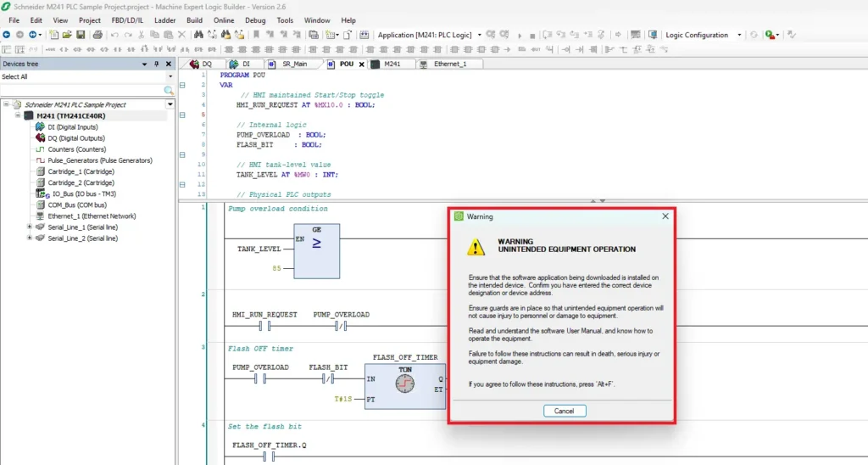
Task: Click Cancel in the Warning dialog
Action: point(564,411)
